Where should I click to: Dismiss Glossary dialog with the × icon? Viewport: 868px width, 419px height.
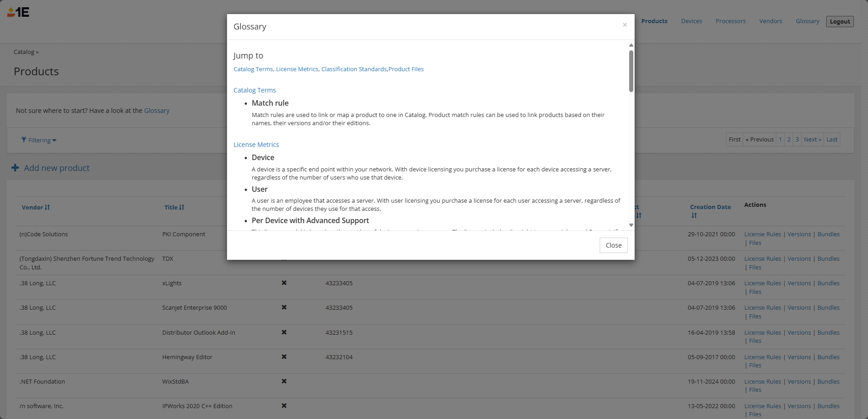click(x=625, y=25)
